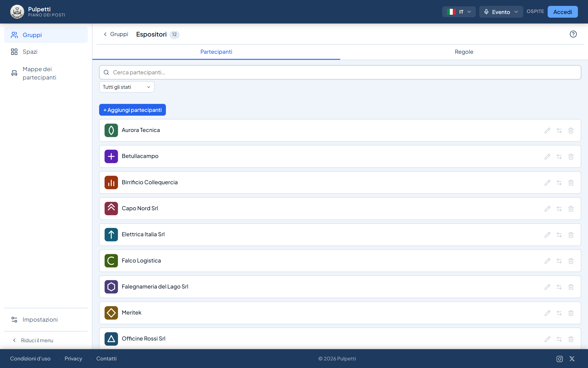Focus the Cerca partecipanti search field
Viewport: 588px width, 368px height.
point(340,72)
